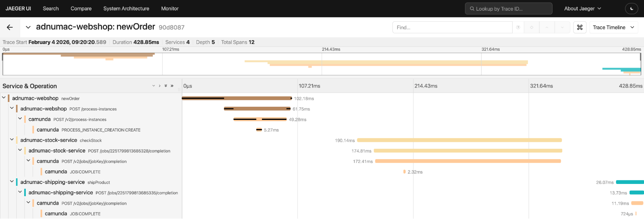Screen dimensions: 644x219
Task: Click the double-right collapse all spans icon
Action: tap(172, 86)
